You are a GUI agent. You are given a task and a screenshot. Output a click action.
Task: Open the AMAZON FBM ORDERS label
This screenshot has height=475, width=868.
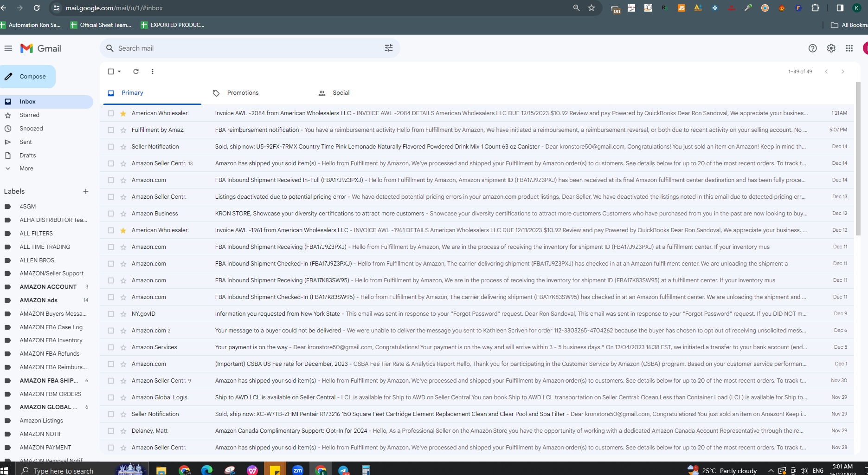pyautogui.click(x=50, y=394)
